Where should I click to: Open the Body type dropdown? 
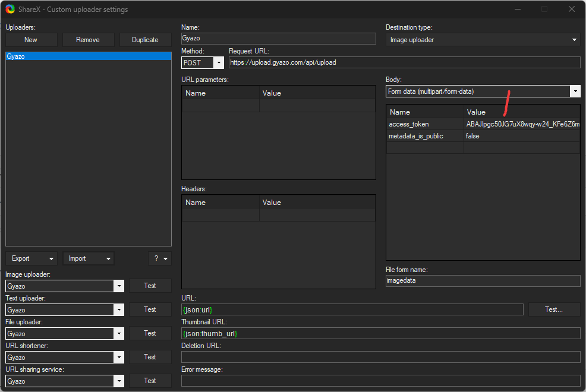(x=575, y=91)
